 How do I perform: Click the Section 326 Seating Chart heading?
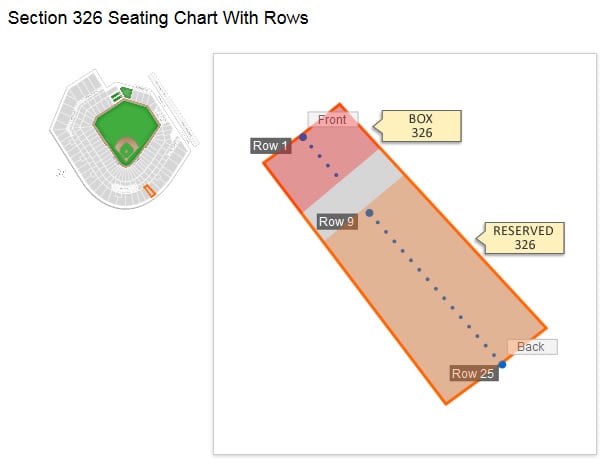tap(158, 18)
